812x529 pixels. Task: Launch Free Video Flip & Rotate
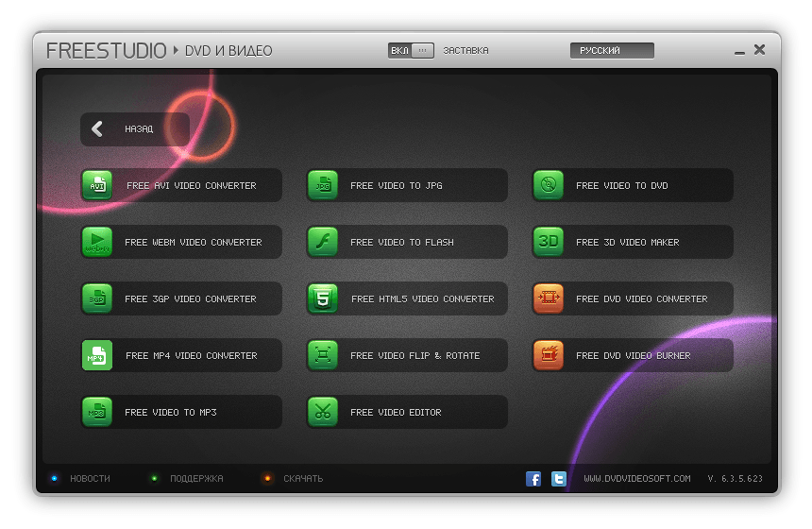tap(408, 355)
